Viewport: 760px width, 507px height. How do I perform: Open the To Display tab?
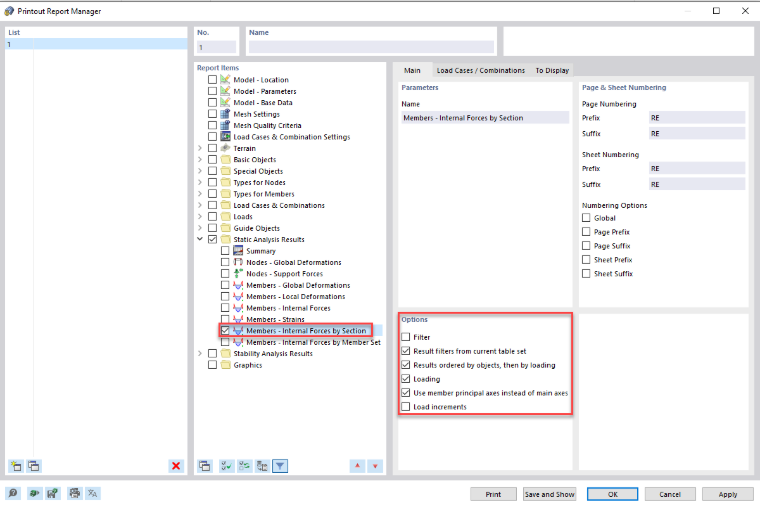[552, 70]
